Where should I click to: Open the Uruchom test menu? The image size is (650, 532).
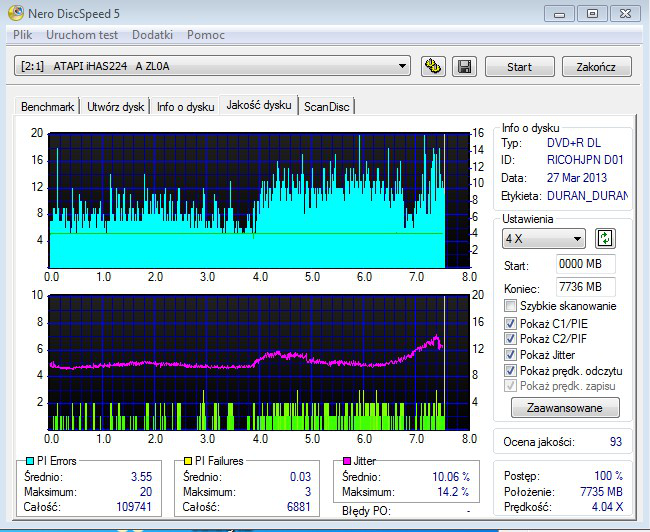click(82, 35)
